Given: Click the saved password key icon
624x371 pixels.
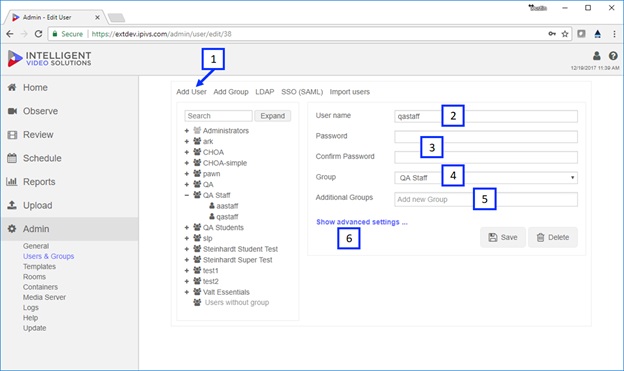Looking at the screenshot, I should (x=552, y=34).
